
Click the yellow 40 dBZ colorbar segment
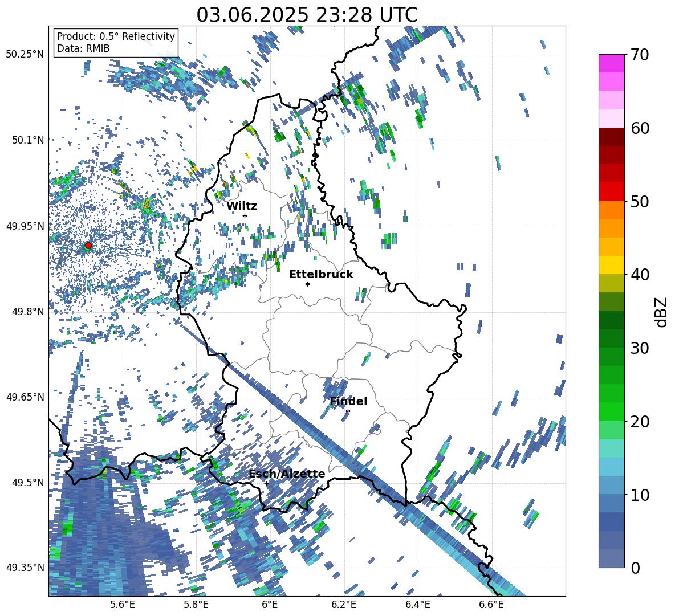click(611, 265)
